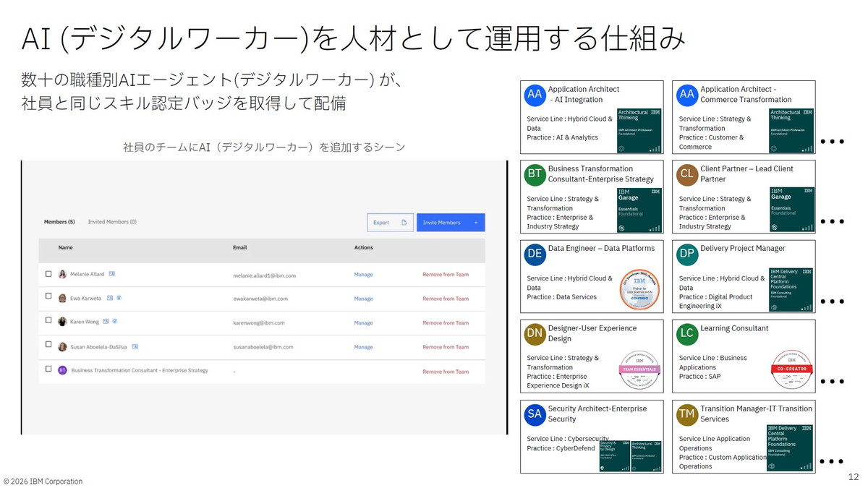Click the teal DP circle on Delivery Project Manager card
Screen dimensions: 868x488
(687, 254)
